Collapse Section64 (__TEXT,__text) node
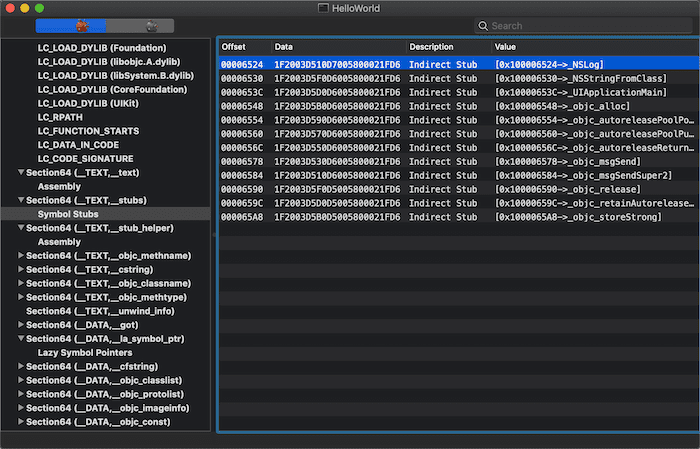The image size is (700, 449). coord(21,172)
